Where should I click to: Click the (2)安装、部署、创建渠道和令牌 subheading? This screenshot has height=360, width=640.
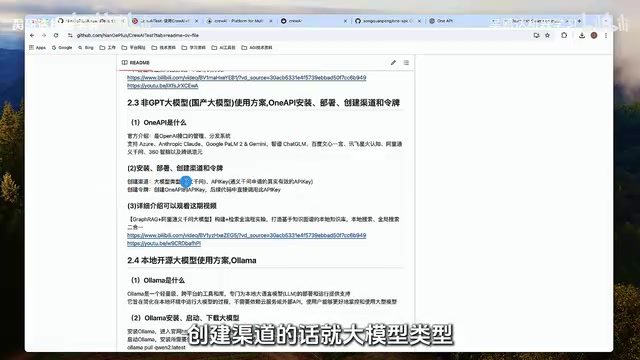point(175,168)
